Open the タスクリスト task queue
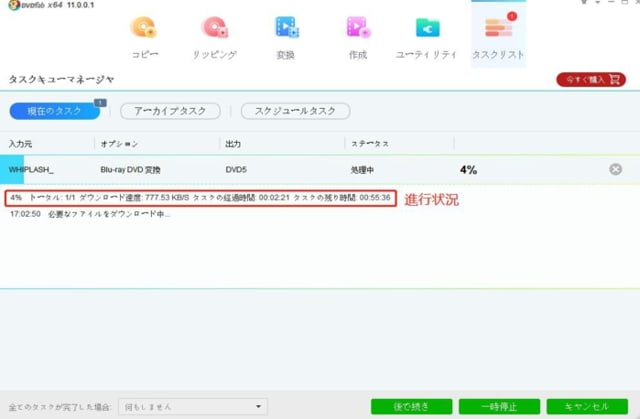The image size is (640, 419). 498,36
